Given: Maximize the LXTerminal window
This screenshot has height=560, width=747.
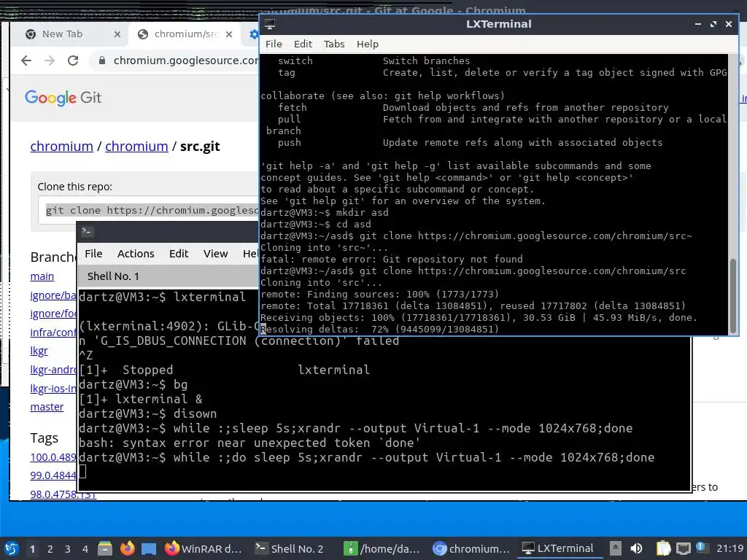Looking at the screenshot, I should click(x=713, y=24).
